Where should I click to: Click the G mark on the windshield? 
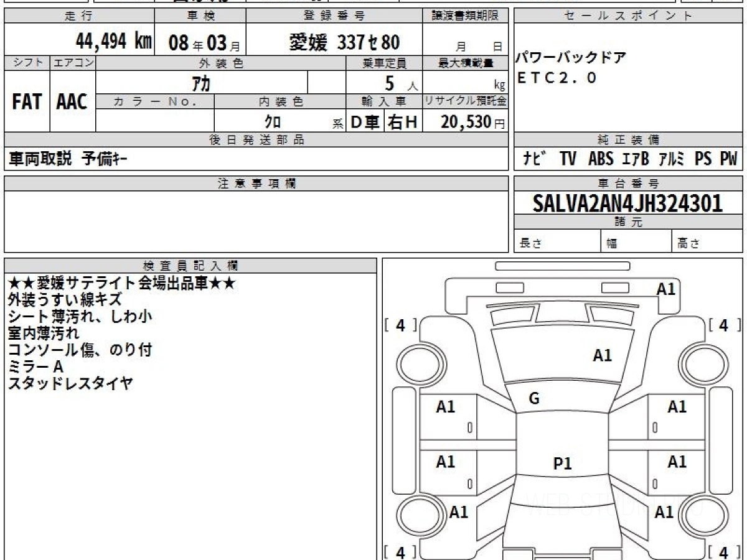click(534, 399)
